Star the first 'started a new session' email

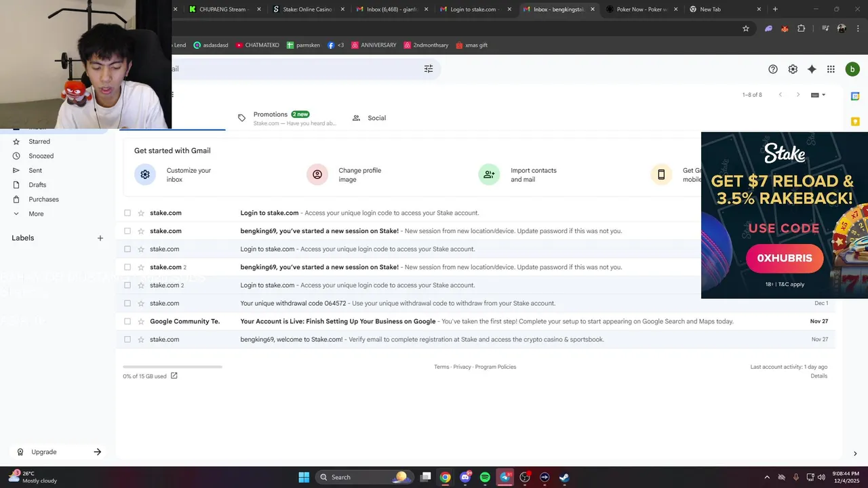(141, 231)
